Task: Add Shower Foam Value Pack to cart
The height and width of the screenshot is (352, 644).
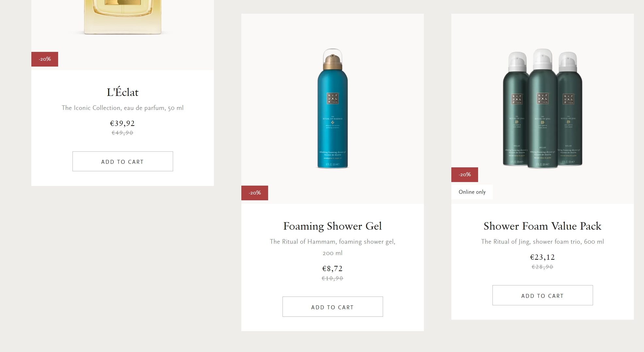Action: pyautogui.click(x=542, y=296)
